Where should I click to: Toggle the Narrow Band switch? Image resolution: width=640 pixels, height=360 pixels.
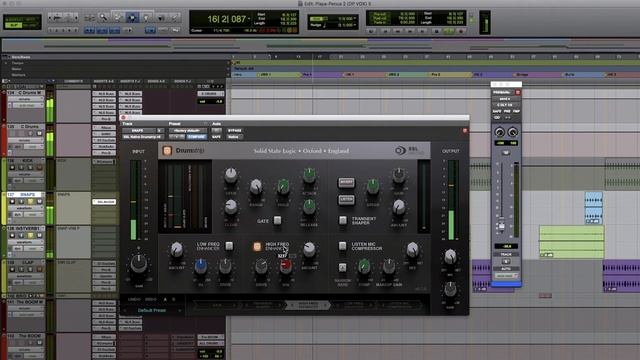[x=342, y=267]
